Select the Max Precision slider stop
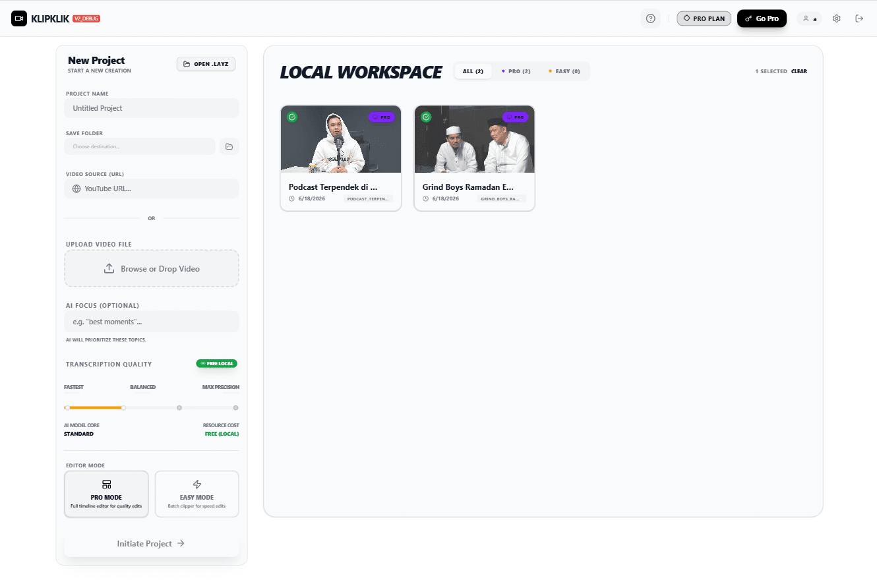This screenshot has height=588, width=877. tap(236, 408)
